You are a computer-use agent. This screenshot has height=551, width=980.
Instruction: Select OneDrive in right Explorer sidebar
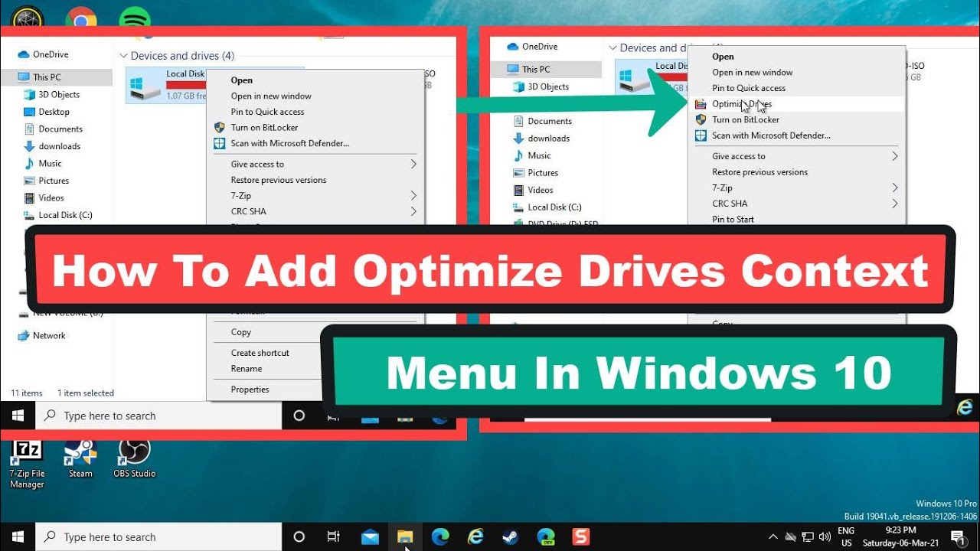click(541, 47)
